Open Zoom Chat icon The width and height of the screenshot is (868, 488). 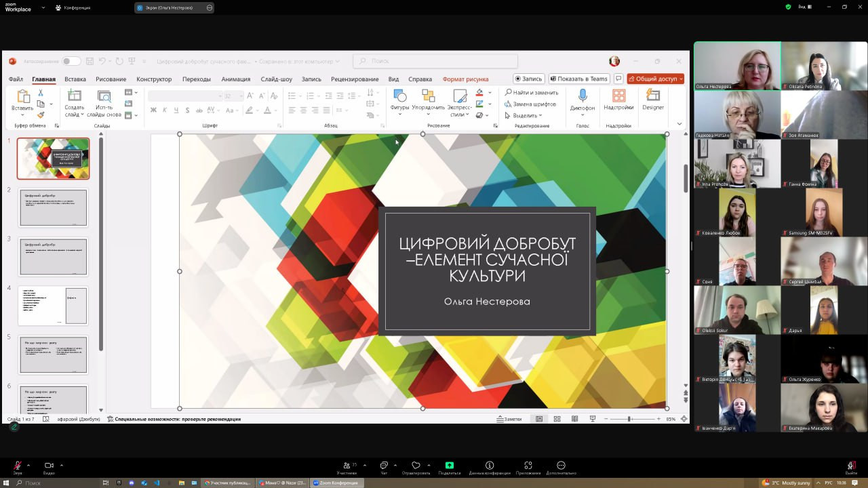pyautogui.click(x=384, y=467)
